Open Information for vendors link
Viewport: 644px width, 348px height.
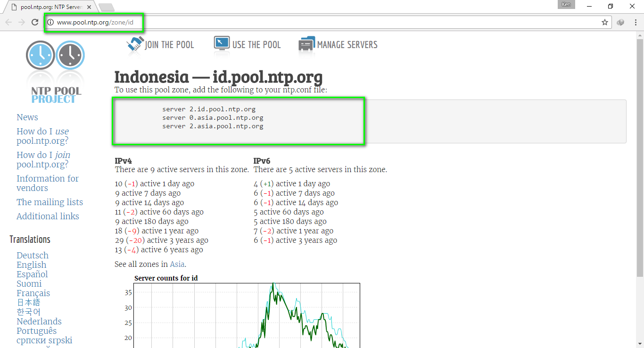click(x=48, y=183)
